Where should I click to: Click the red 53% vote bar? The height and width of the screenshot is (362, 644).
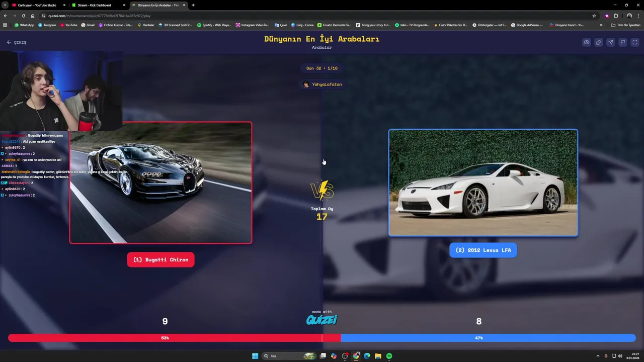174,338
